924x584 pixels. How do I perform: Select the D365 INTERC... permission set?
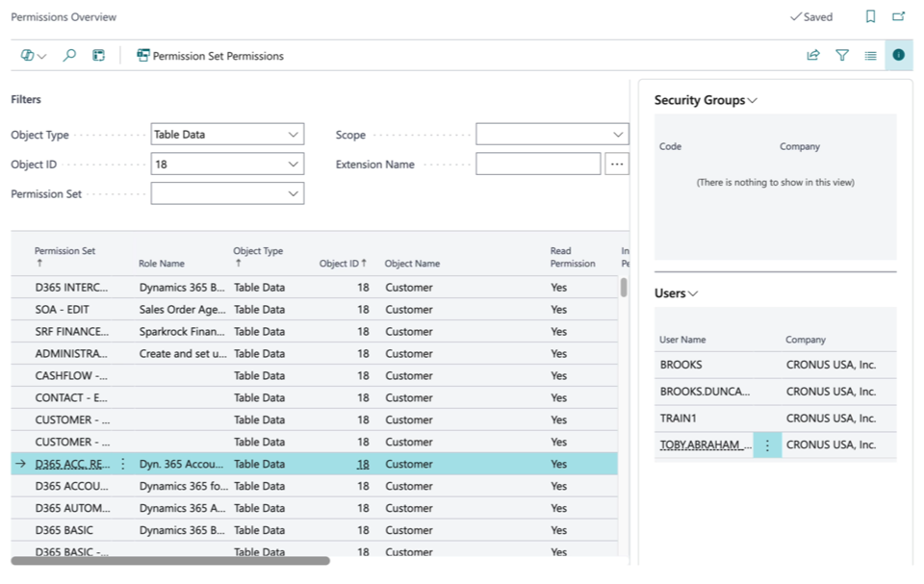click(72, 288)
